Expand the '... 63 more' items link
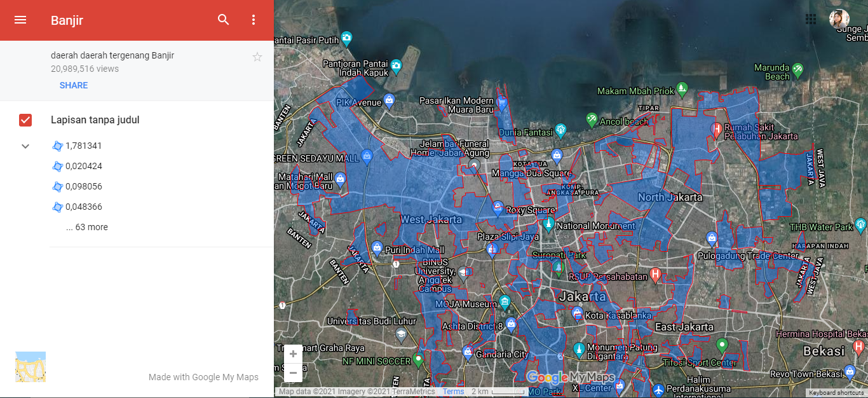 click(x=87, y=227)
